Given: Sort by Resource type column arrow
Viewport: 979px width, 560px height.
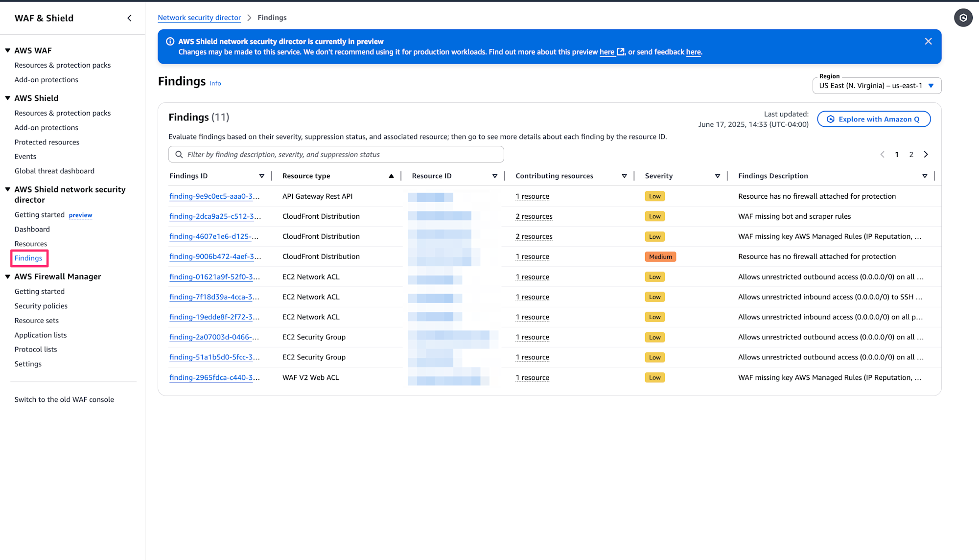Looking at the screenshot, I should [x=391, y=176].
